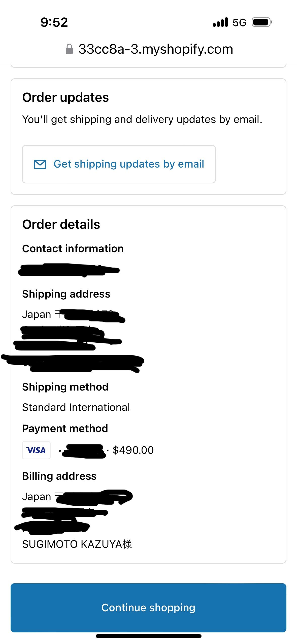
Task: Click the VISA card logo
Action: (x=36, y=450)
